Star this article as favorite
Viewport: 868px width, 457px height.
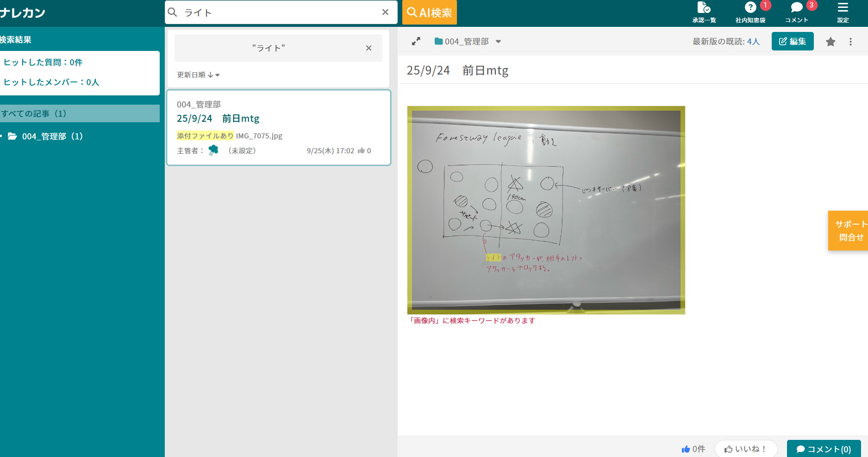[831, 42]
